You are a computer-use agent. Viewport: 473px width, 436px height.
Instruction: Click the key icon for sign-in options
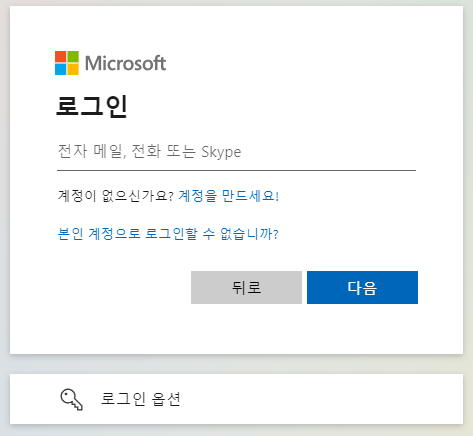click(71, 399)
